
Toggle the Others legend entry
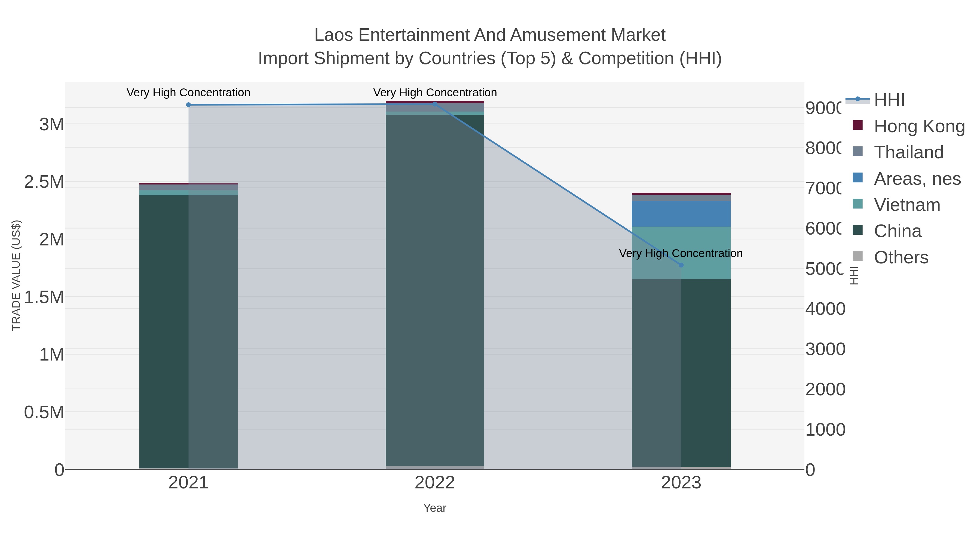(x=890, y=257)
